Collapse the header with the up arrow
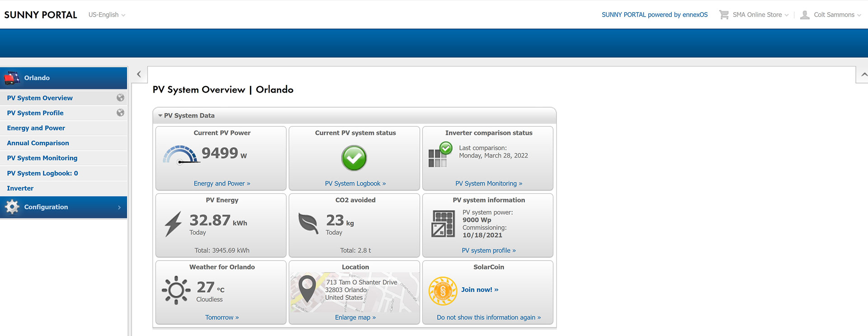This screenshot has width=868, height=336. coord(864,75)
